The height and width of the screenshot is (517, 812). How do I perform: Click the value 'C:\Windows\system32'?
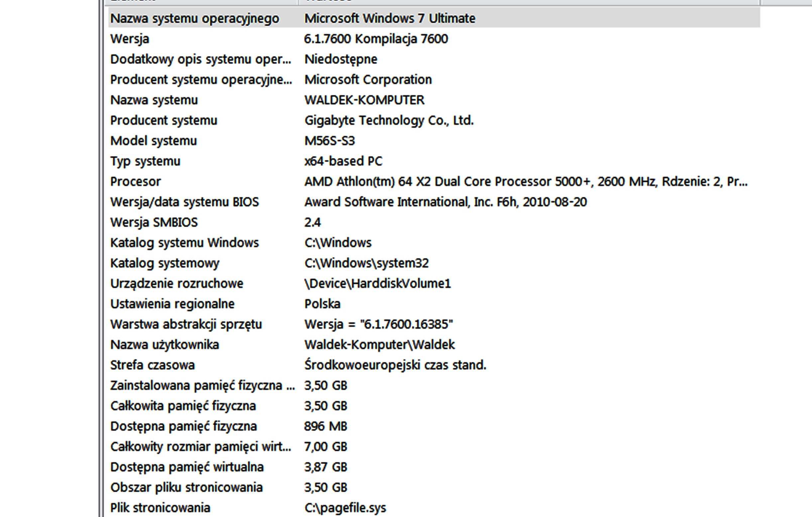[366, 263]
